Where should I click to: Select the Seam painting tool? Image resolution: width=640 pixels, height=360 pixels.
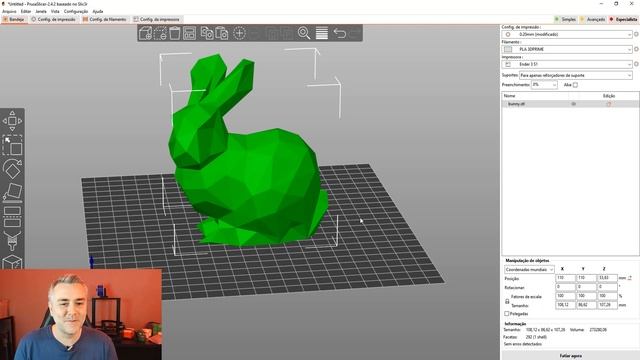(x=12, y=261)
